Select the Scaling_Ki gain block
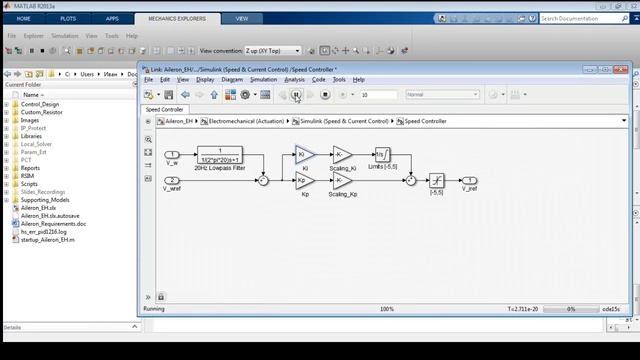 point(342,155)
